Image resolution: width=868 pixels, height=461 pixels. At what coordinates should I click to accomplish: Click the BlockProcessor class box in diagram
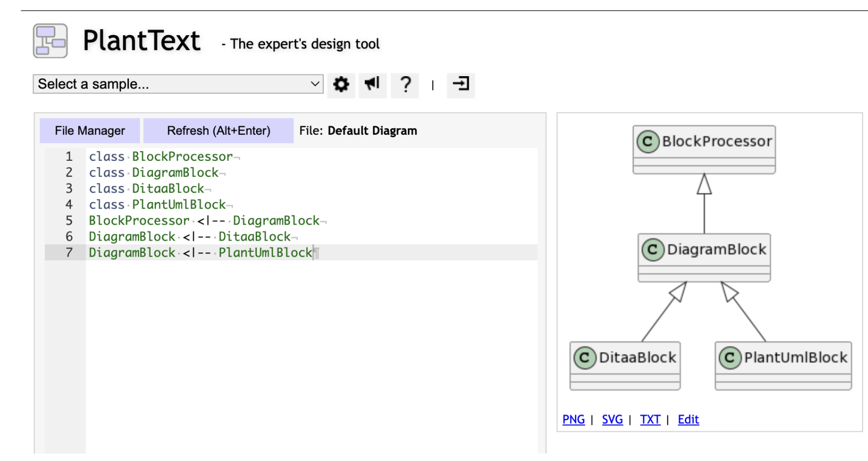click(704, 150)
